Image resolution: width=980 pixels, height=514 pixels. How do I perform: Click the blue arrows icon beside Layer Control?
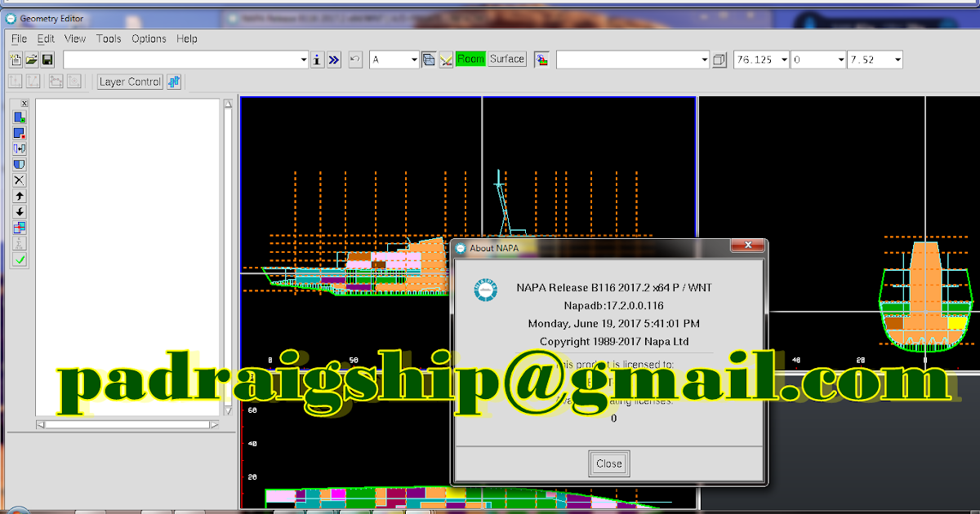point(174,82)
